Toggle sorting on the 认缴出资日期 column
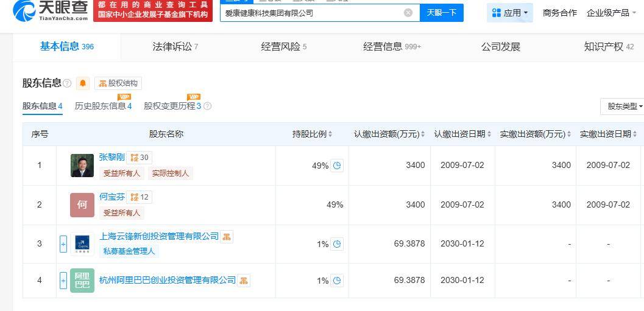Screen dimensions: 644x311 coord(489,135)
